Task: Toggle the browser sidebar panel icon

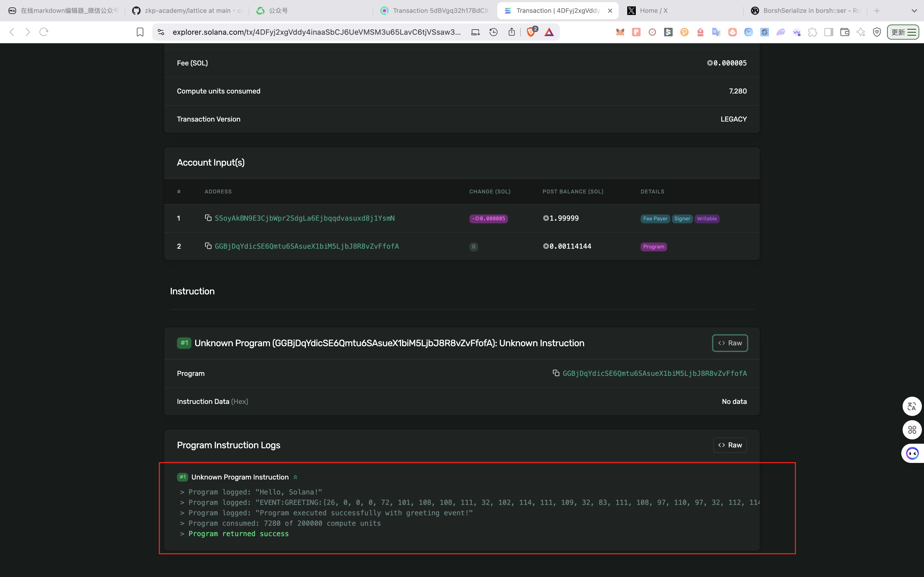Action: (829, 32)
